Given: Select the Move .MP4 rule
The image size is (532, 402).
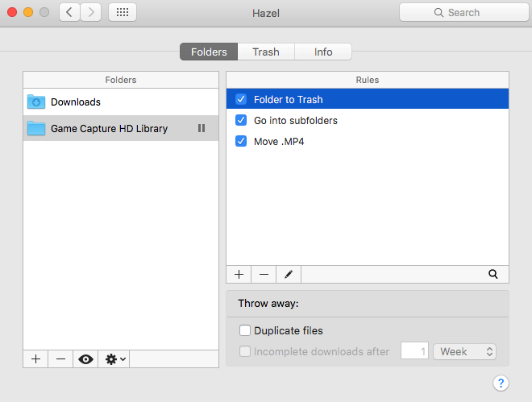Looking at the screenshot, I should tap(368, 141).
